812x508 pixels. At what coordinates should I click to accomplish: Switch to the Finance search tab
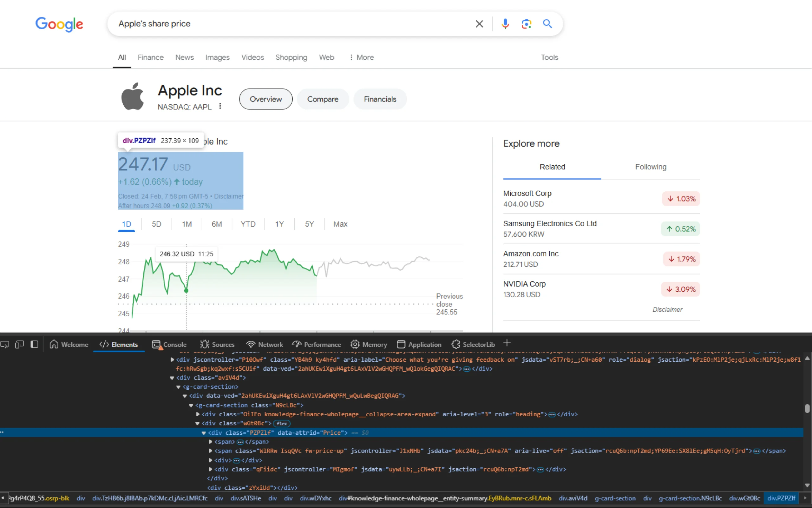tap(150, 57)
